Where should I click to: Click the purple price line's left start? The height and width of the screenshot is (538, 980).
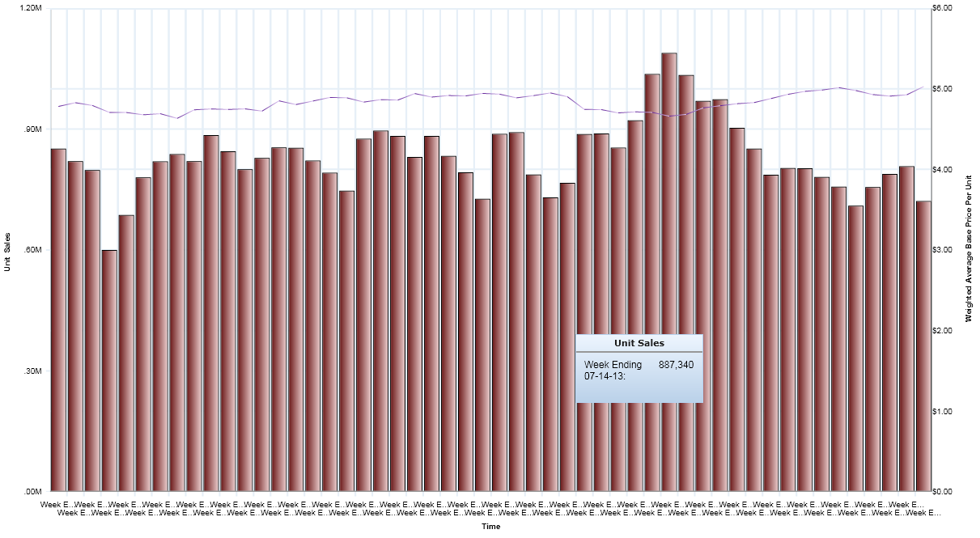tap(59, 106)
